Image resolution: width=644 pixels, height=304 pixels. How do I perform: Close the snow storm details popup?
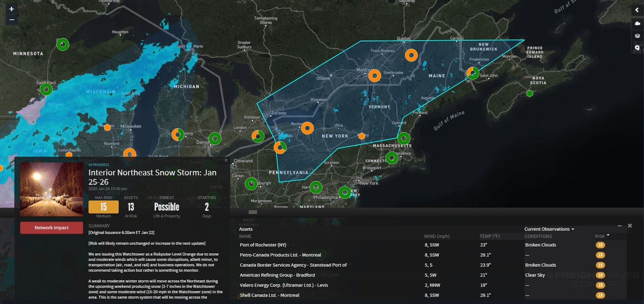(226, 160)
